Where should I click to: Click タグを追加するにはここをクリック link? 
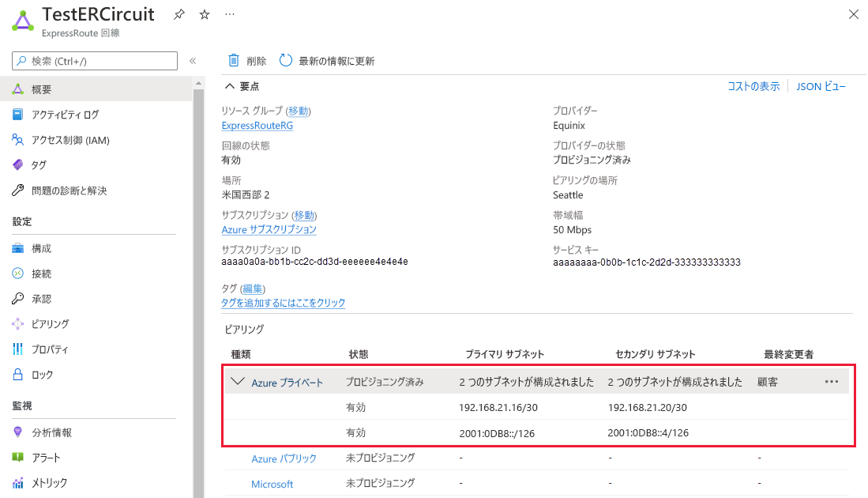click(284, 303)
